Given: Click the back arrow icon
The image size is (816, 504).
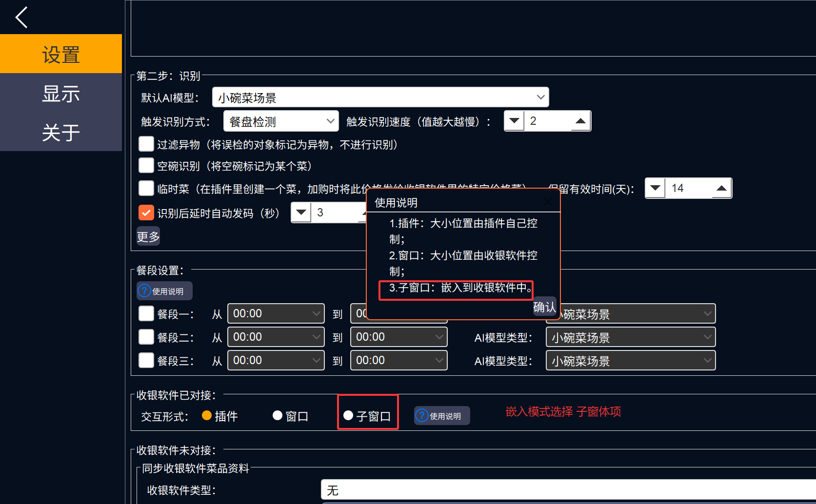Looking at the screenshot, I should 21,18.
